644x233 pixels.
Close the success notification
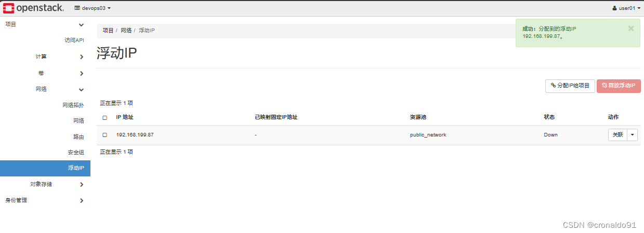(x=631, y=29)
